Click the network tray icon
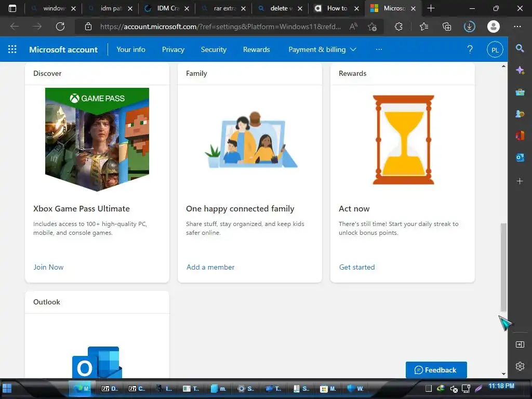The height and width of the screenshot is (399, 532). coord(466,389)
